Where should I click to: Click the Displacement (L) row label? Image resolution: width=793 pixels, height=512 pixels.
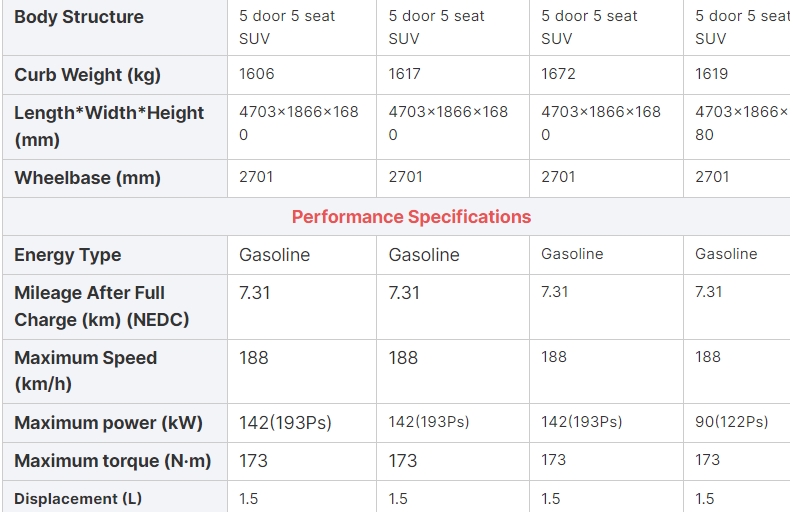(78, 498)
